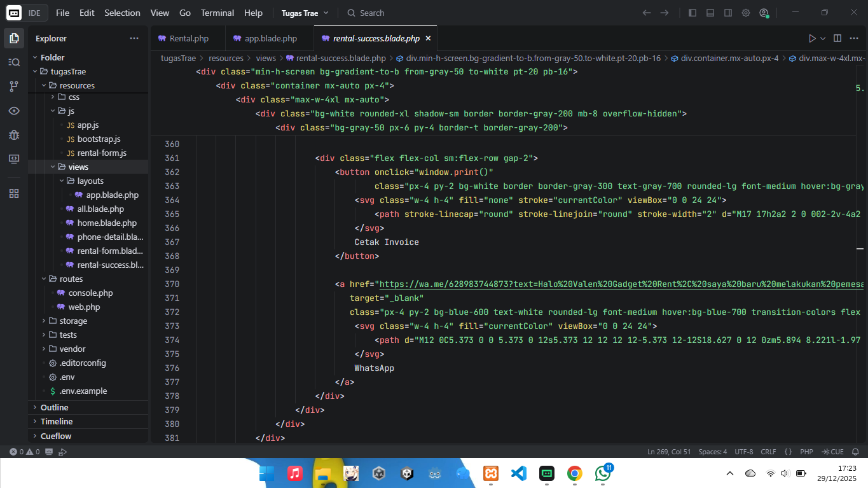Screen dimensions: 868x488
Task: Open the tugas Trae project dropdown
Action: coord(305,13)
